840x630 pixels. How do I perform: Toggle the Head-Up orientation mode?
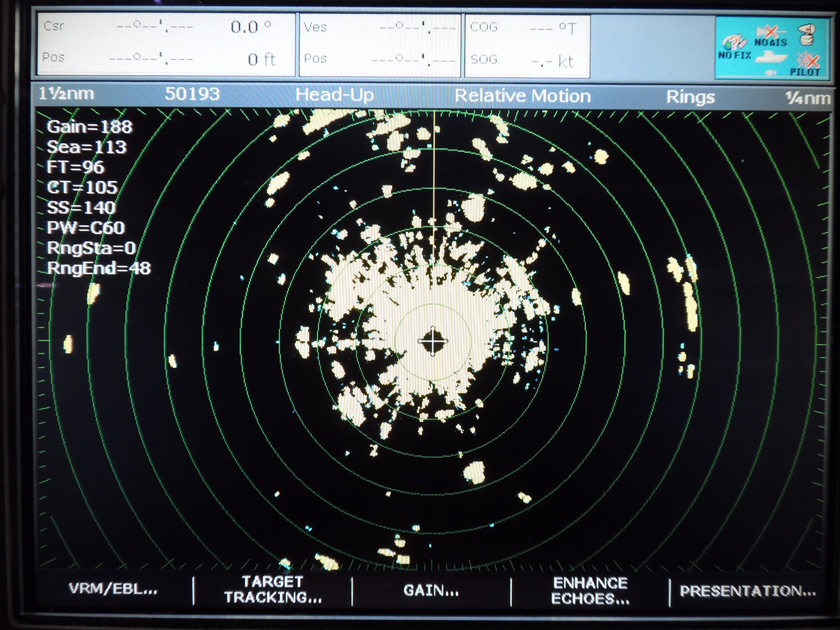(334, 95)
